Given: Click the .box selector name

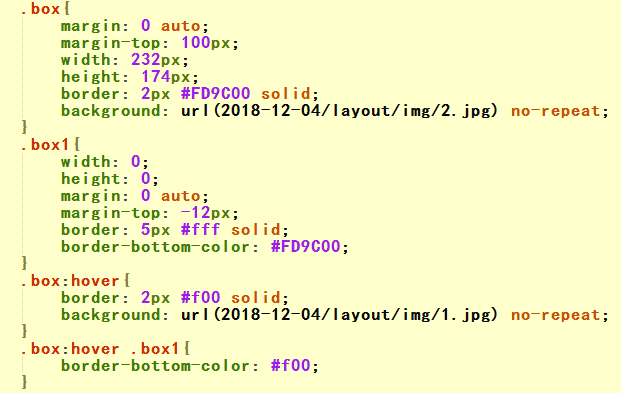Looking at the screenshot, I should click(40, 9).
